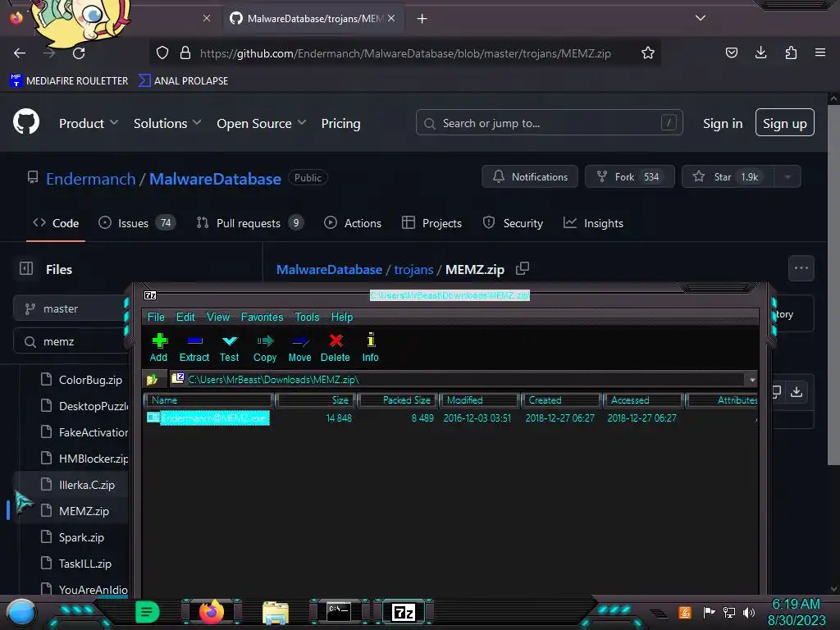Image resolution: width=840 pixels, height=630 pixels.
Task: Sort by Modified column header
Action: pyautogui.click(x=479, y=400)
